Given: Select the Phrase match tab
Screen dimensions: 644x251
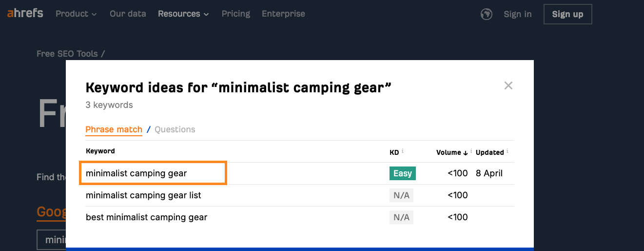Looking at the screenshot, I should pyautogui.click(x=114, y=129).
